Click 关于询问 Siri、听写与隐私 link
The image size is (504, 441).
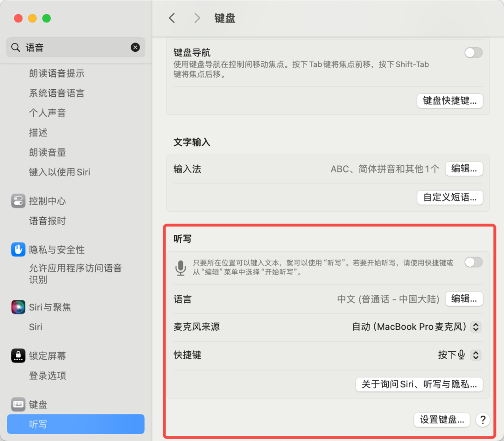coord(419,384)
